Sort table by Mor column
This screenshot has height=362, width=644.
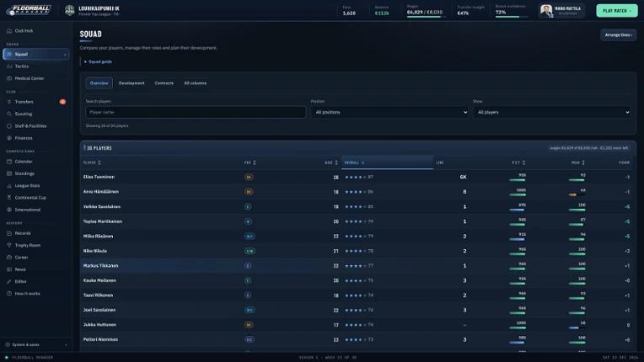click(x=578, y=162)
